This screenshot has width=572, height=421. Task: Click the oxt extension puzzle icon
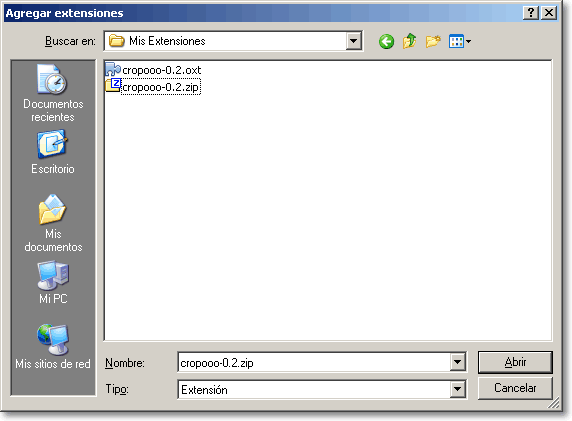point(113,69)
